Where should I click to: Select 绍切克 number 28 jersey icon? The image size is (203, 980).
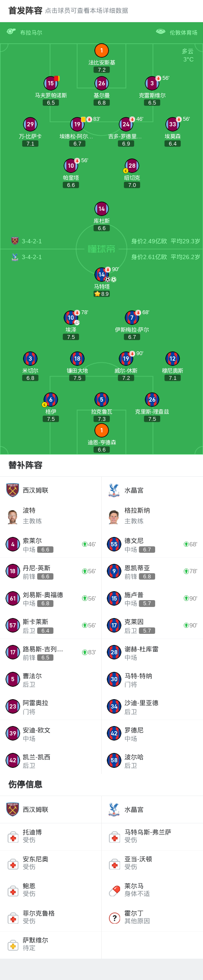[x=132, y=166]
